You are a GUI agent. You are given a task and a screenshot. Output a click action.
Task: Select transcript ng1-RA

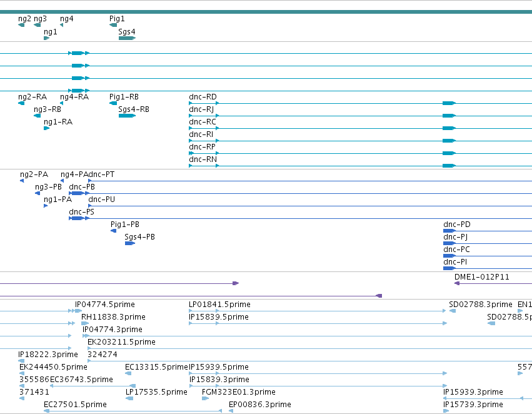(x=58, y=122)
